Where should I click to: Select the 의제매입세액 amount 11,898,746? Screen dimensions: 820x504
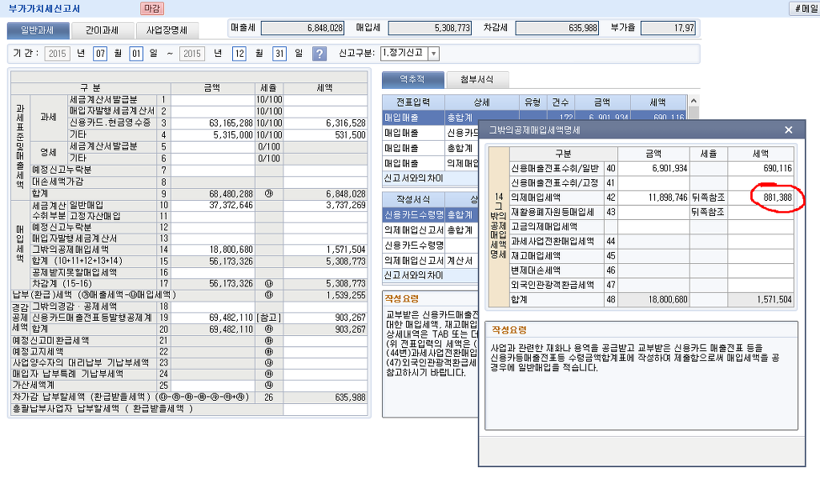(653, 198)
